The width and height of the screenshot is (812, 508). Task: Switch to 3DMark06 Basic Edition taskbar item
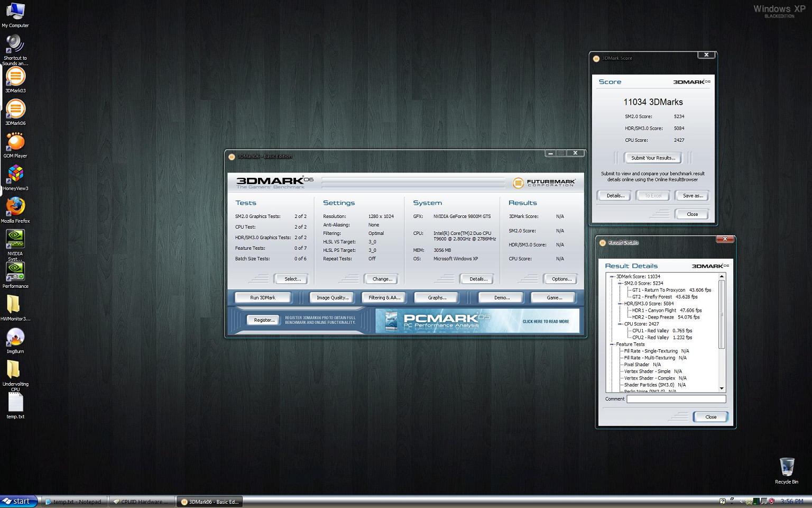(209, 502)
